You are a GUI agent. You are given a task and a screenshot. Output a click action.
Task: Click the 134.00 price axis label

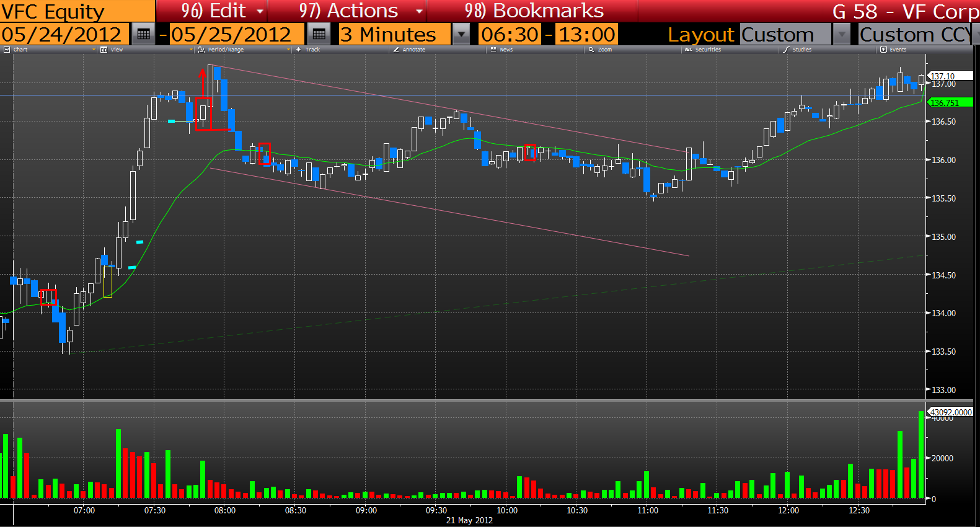pyautogui.click(x=944, y=313)
